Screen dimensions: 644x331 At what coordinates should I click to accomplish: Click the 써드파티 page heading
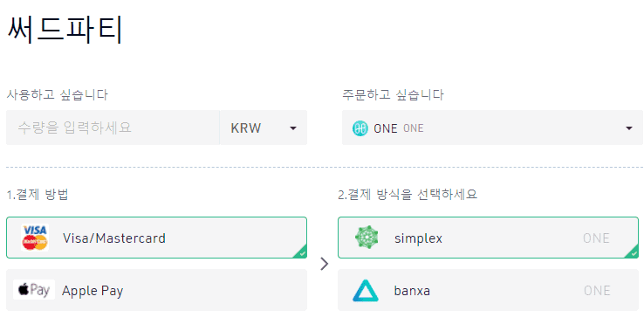pos(65,30)
